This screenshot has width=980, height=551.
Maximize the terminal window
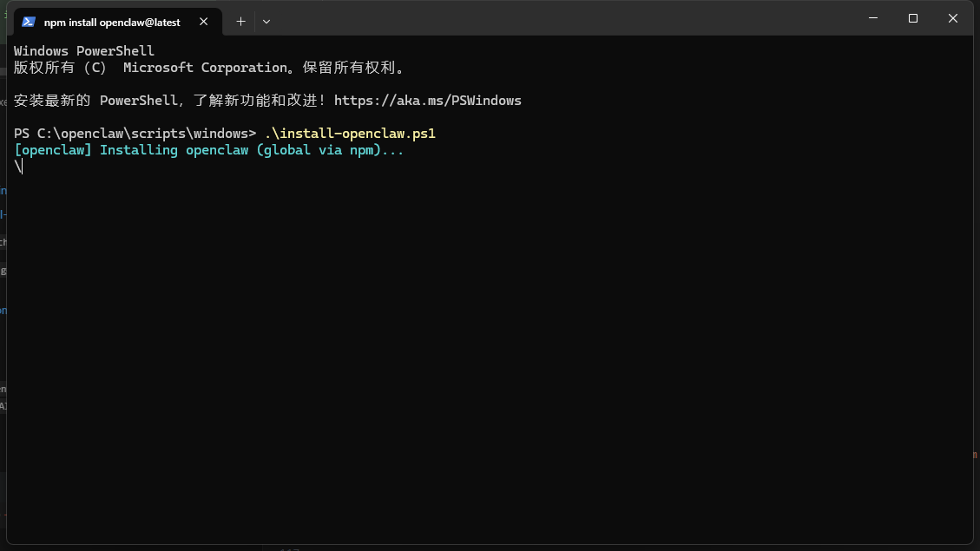click(x=913, y=18)
